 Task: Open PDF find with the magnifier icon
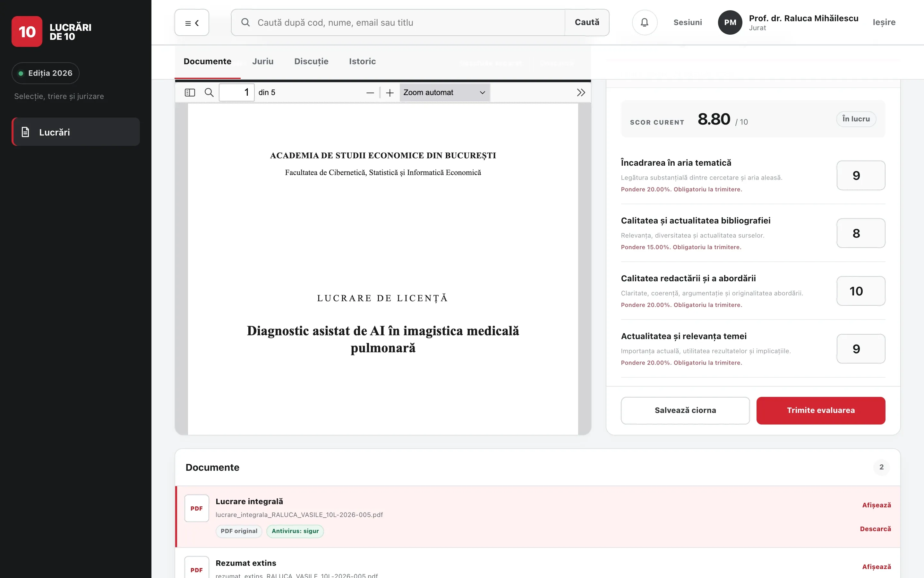coord(209,92)
